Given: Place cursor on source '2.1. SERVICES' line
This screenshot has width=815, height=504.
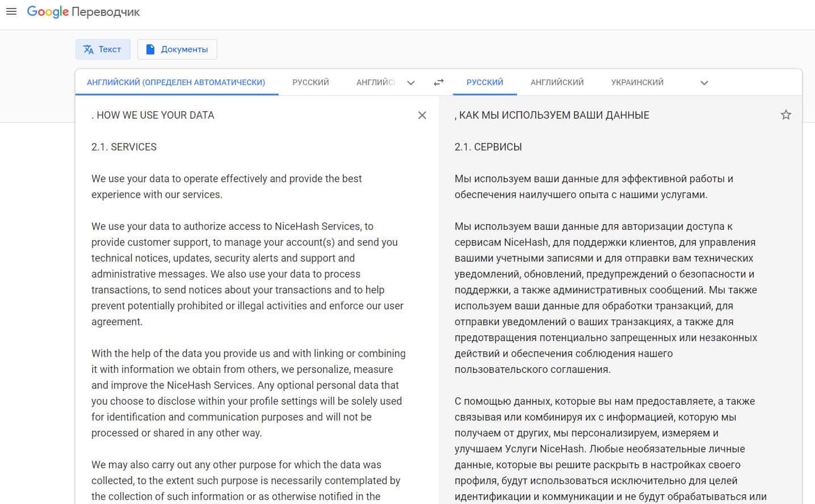Looking at the screenshot, I should [124, 147].
